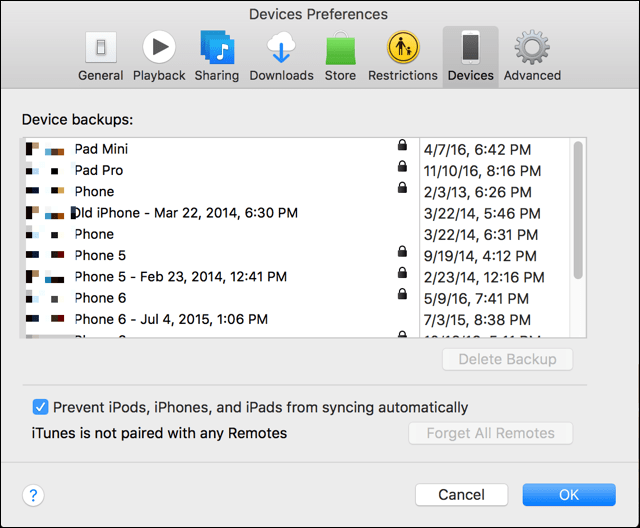
Task: Click the date 3/22/14, 6:31 PM
Action: tap(481, 235)
